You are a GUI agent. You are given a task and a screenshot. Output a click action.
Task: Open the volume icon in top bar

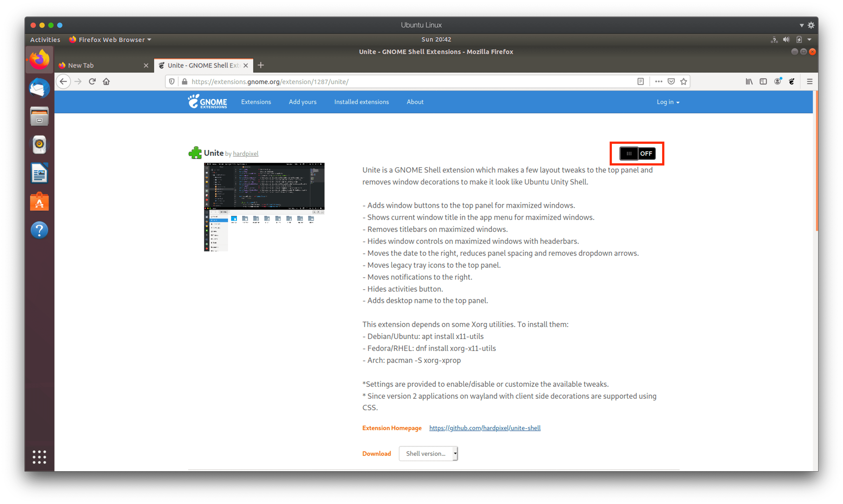click(786, 39)
